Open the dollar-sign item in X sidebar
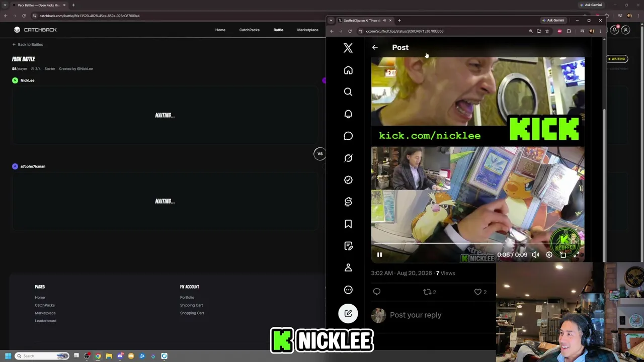This screenshot has height=362, width=644. point(348,202)
